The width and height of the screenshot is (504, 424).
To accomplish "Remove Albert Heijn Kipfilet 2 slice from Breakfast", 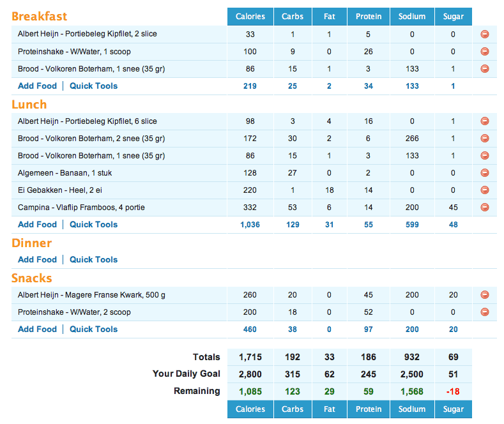I will (x=484, y=34).
